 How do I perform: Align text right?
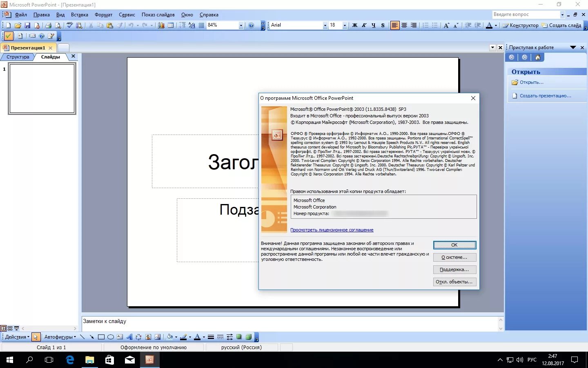pyautogui.click(x=414, y=25)
